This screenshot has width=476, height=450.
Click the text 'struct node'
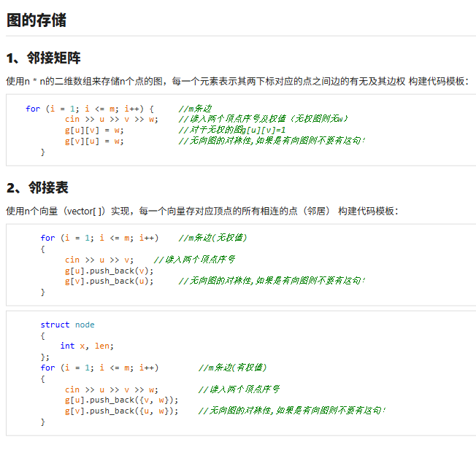point(67,325)
